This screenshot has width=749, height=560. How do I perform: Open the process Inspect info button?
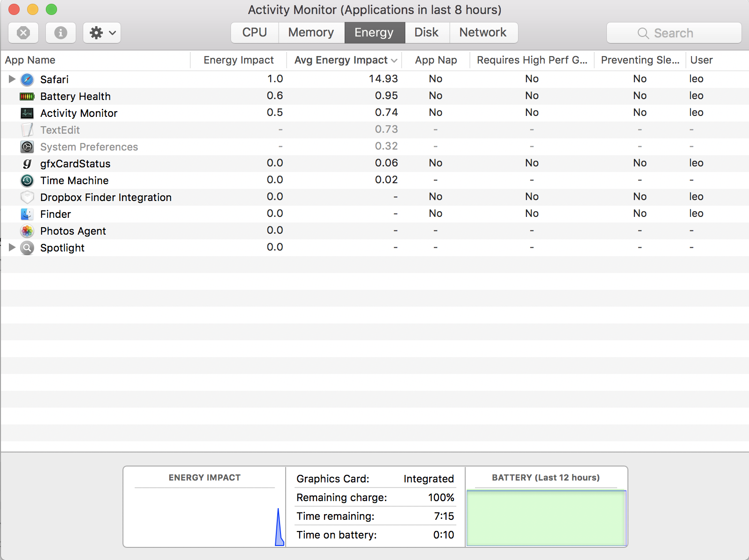pos(61,33)
